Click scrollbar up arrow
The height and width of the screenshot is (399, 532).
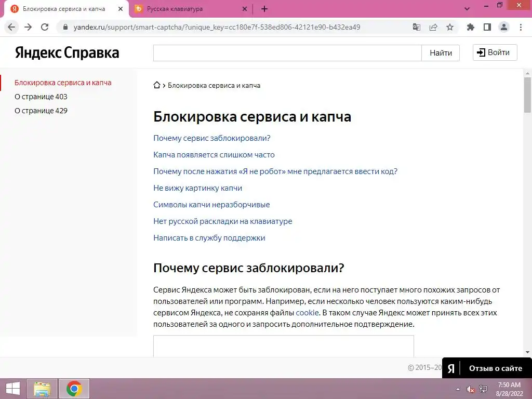(x=527, y=73)
